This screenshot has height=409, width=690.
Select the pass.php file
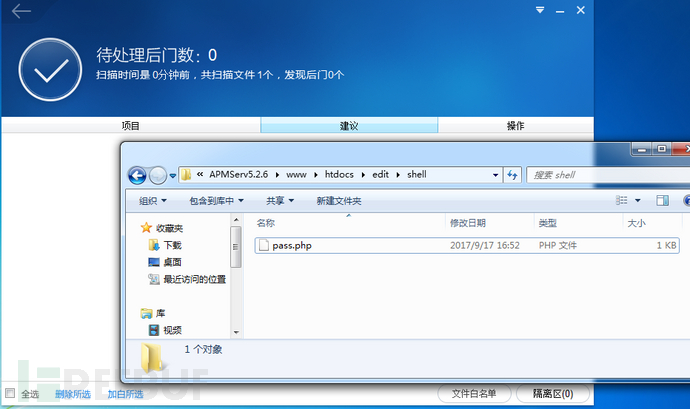click(x=467, y=245)
